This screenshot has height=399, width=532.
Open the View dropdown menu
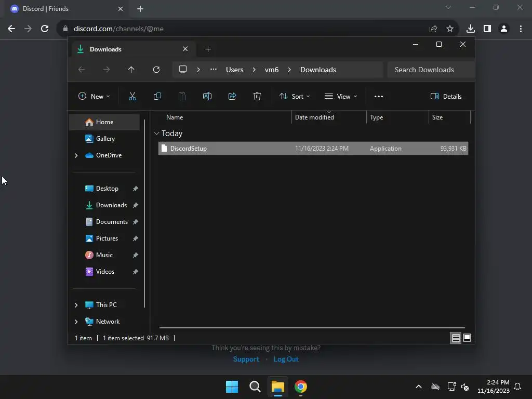pos(341,96)
